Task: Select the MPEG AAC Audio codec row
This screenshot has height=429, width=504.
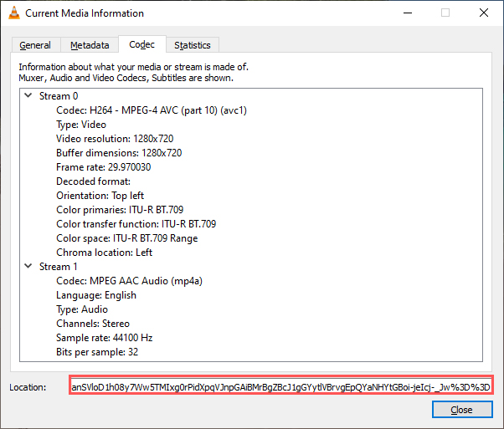Action: point(129,281)
